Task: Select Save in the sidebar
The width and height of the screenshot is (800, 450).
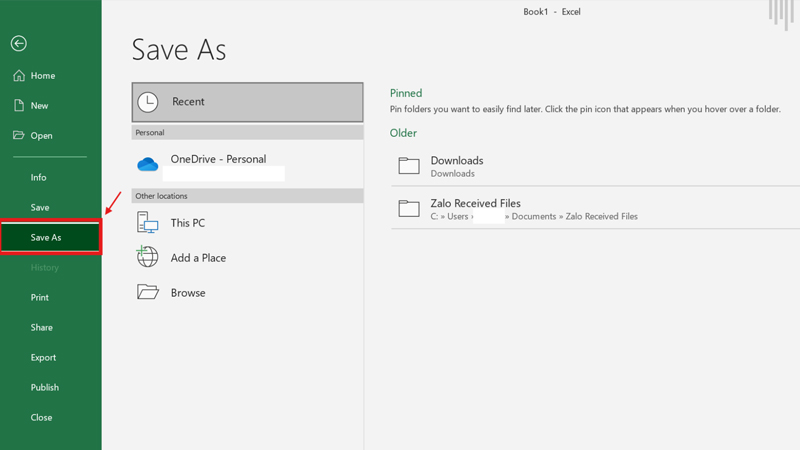Action: 40,208
